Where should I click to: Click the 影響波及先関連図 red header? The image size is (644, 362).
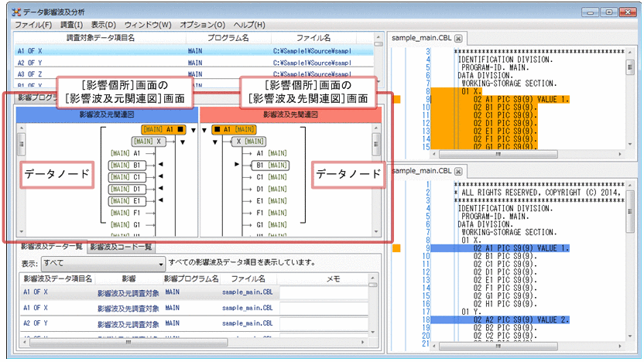click(290, 114)
